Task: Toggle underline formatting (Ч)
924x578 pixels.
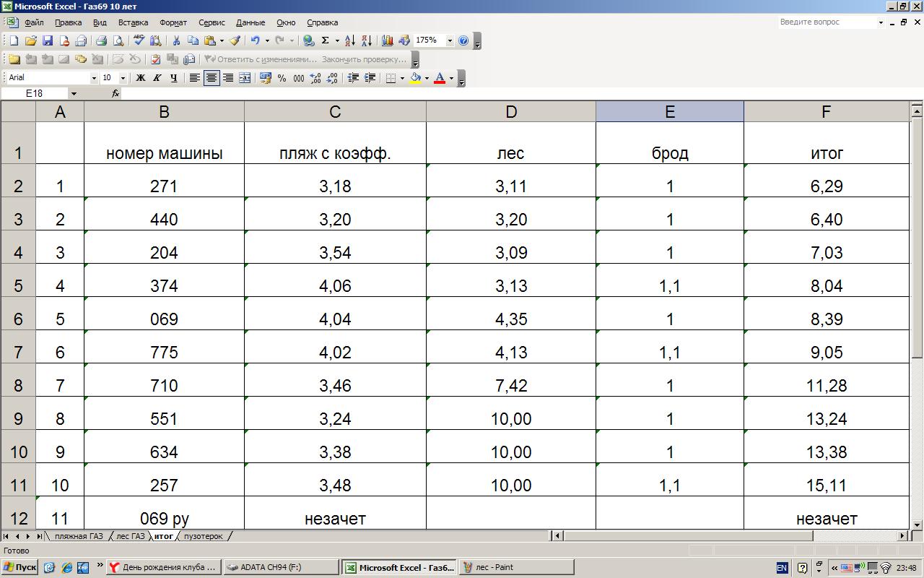Action: 174,78
